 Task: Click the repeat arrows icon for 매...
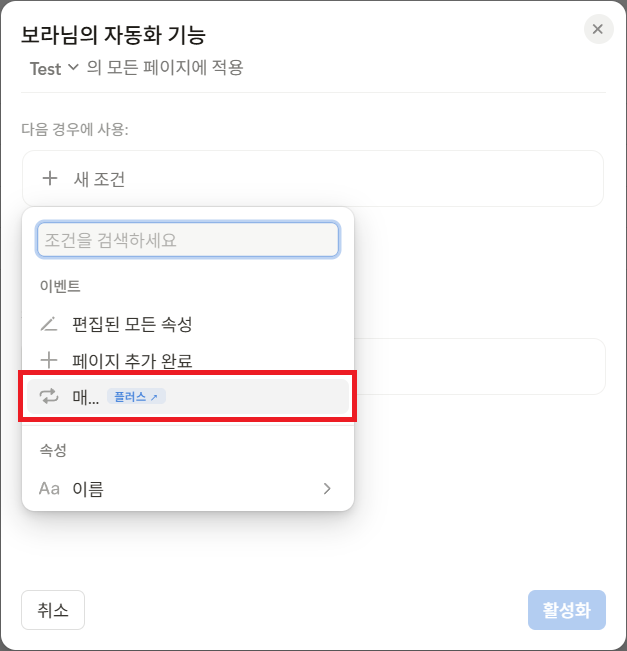tap(49, 396)
